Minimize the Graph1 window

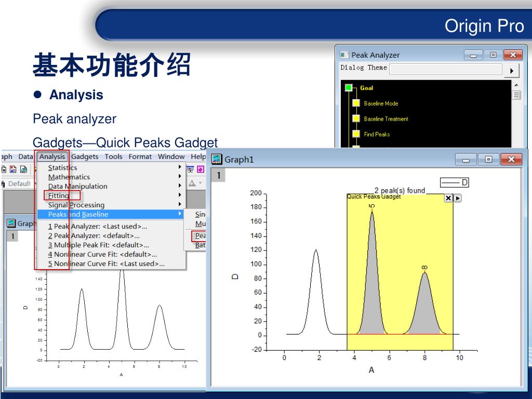466,159
